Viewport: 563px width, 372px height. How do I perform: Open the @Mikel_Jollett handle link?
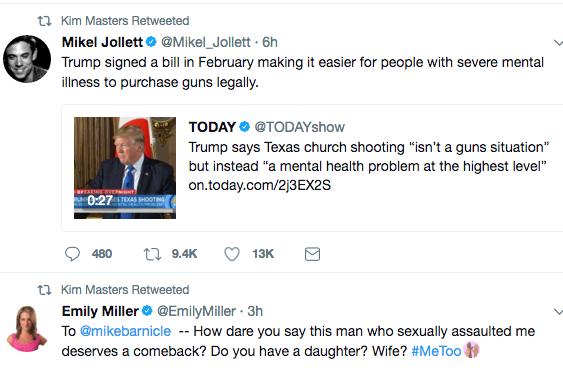tap(206, 42)
